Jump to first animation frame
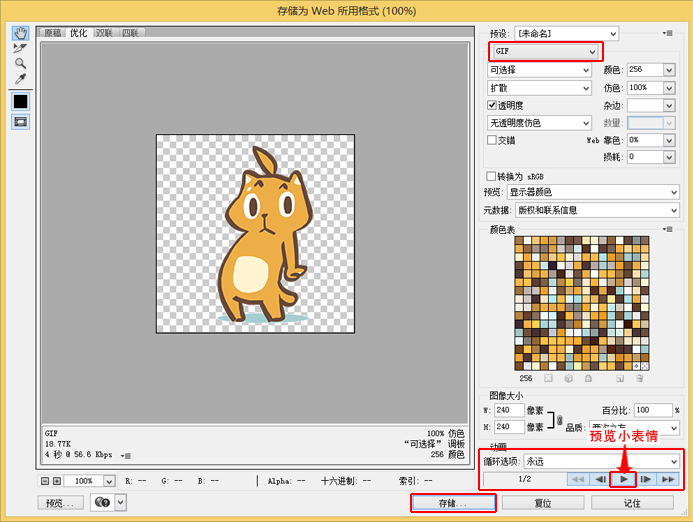The height and width of the screenshot is (522, 693). tap(578, 479)
